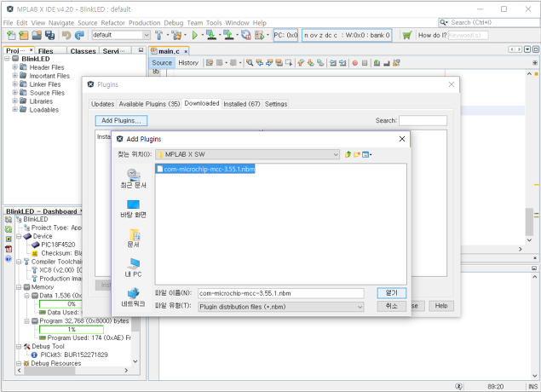Click the Recent Documents shortcut (최근 문서)
This screenshot has width=541, height=392.
tap(133, 179)
